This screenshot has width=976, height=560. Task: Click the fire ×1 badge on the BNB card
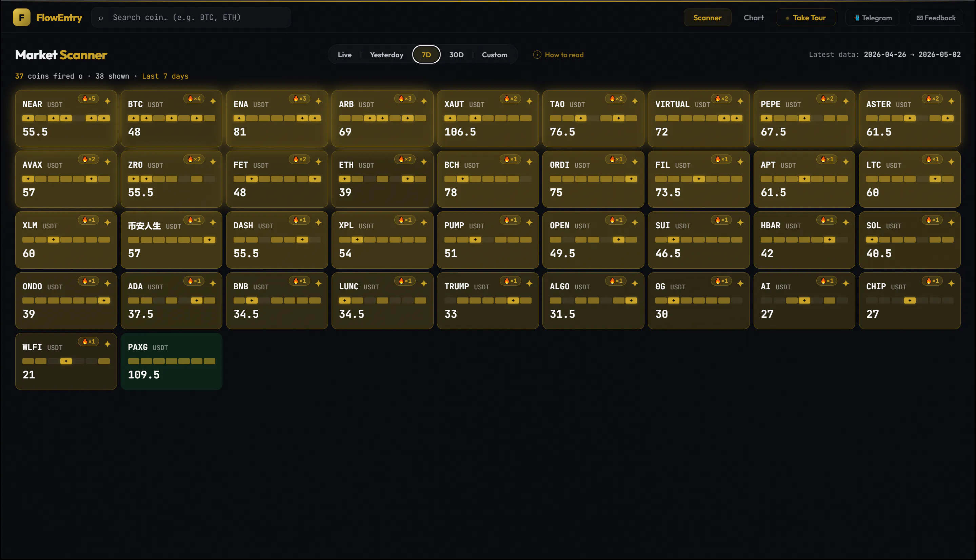299,281
